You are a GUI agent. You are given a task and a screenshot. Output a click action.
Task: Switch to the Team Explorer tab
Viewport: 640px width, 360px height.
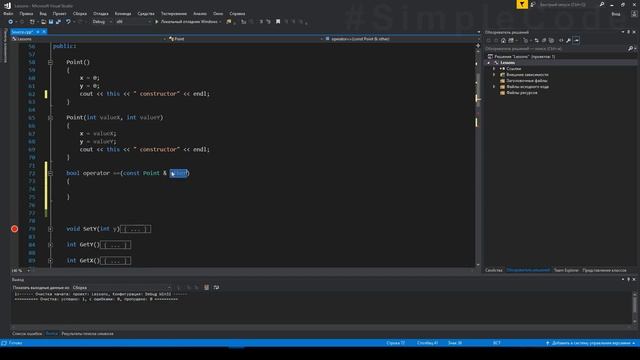point(566,270)
